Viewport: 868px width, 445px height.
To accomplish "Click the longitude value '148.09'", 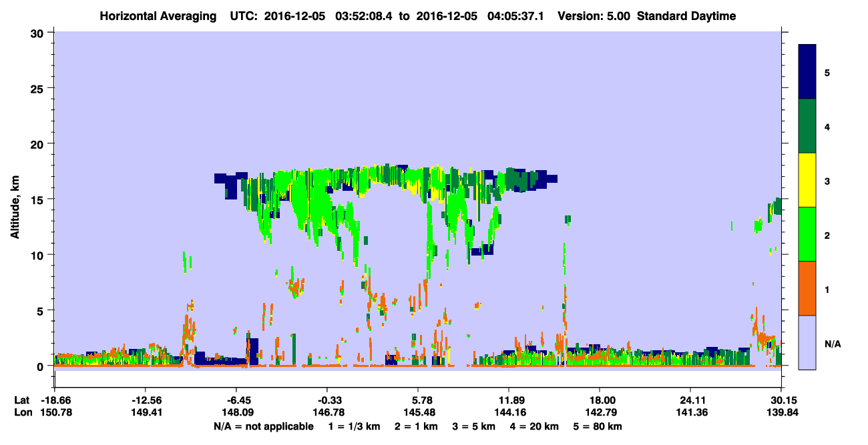I will [x=236, y=413].
